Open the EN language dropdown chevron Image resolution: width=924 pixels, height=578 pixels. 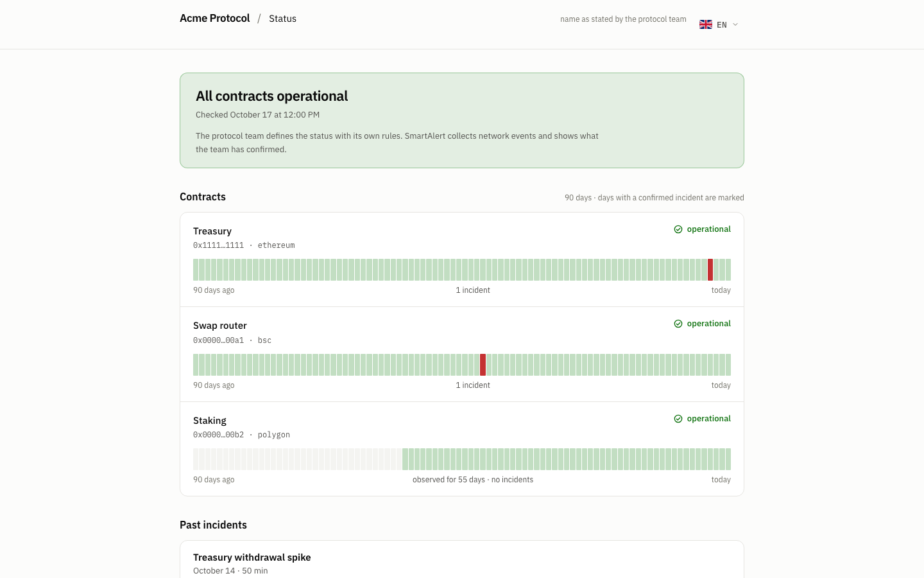(735, 24)
